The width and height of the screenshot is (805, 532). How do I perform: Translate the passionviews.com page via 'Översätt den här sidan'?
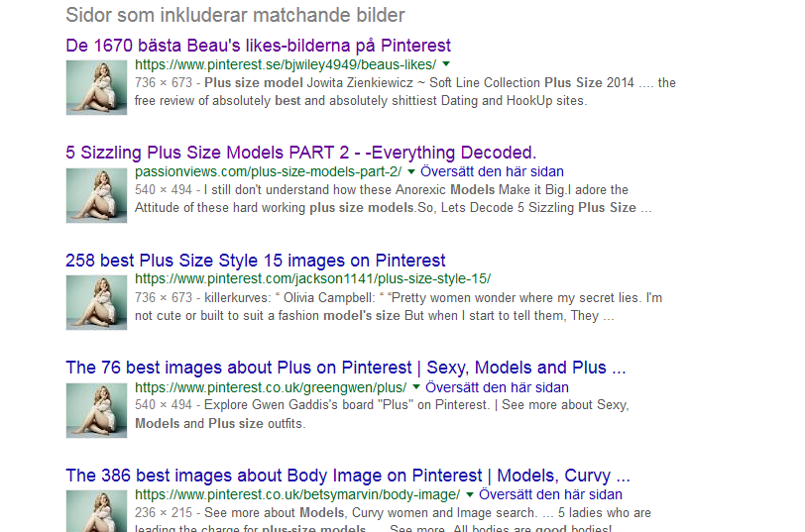[492, 171]
